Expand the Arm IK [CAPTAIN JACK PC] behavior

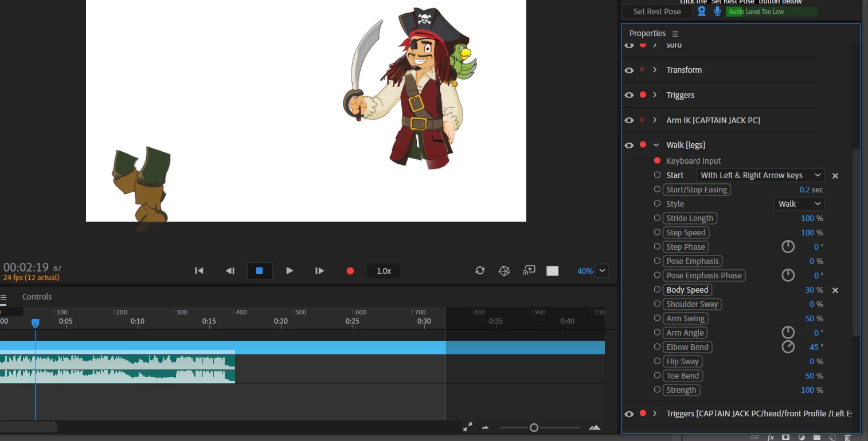point(655,120)
